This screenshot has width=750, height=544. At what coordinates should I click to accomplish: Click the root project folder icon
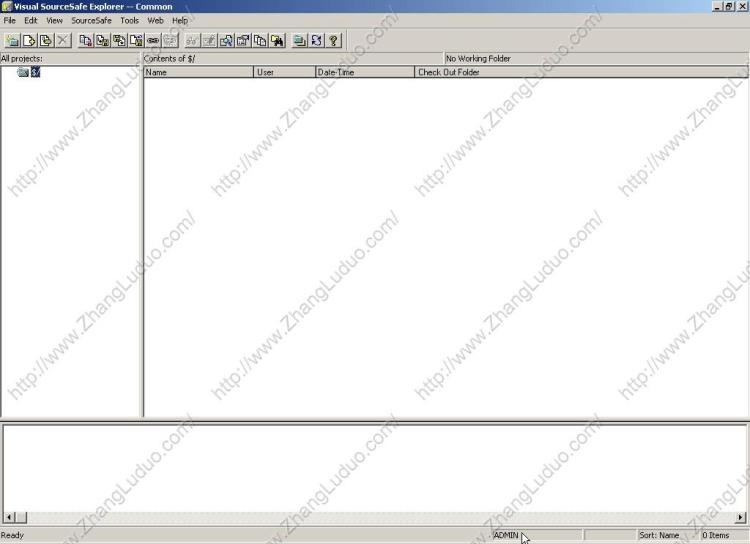23,72
